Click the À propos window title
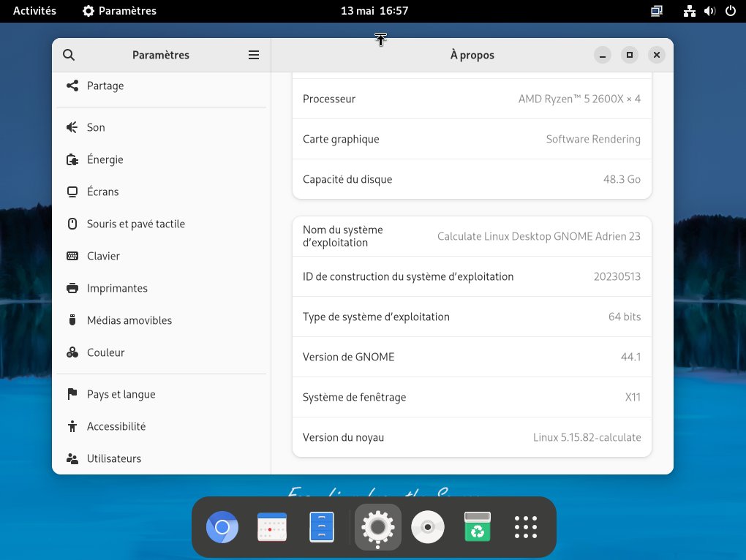 pos(472,55)
